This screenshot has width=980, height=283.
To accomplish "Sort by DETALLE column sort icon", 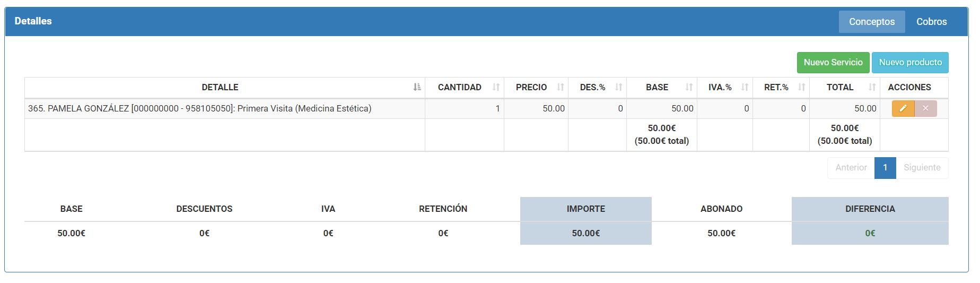I will click(x=417, y=87).
